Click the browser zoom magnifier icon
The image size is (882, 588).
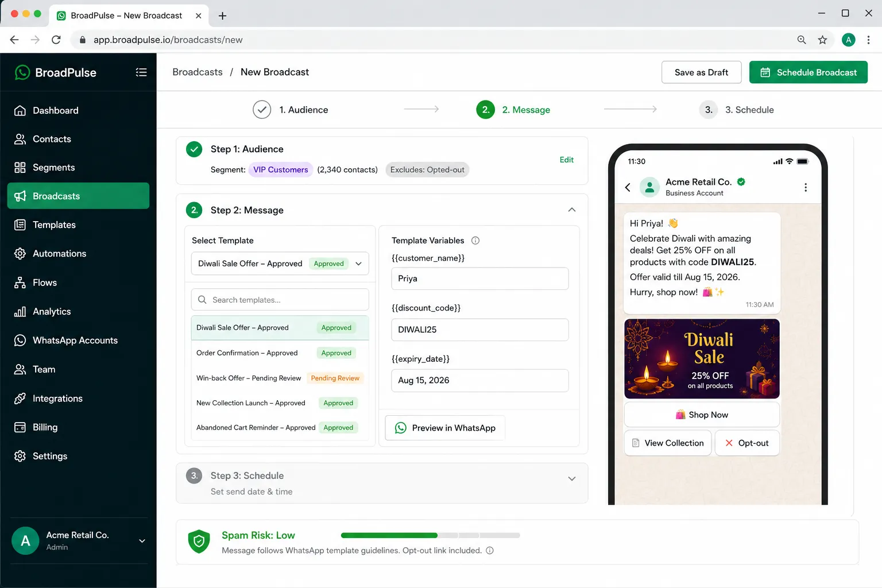tap(802, 40)
